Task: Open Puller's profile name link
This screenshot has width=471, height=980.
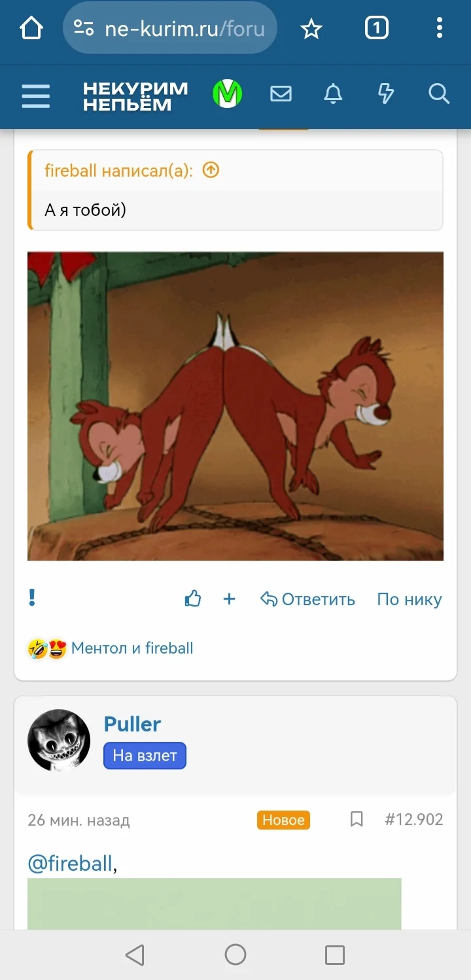Action: (x=132, y=724)
